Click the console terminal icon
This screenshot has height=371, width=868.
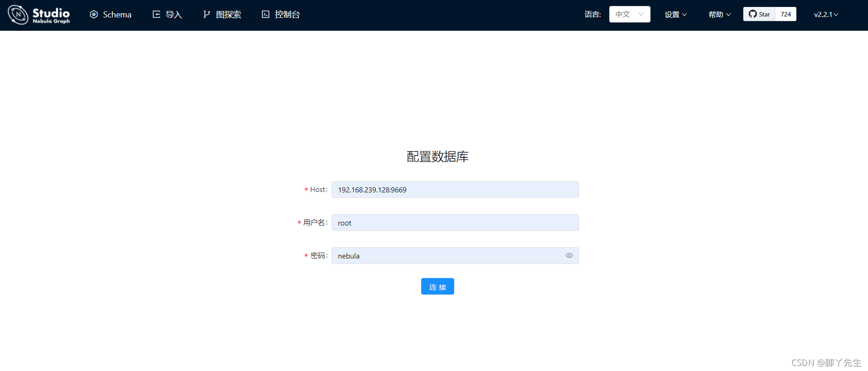266,15
